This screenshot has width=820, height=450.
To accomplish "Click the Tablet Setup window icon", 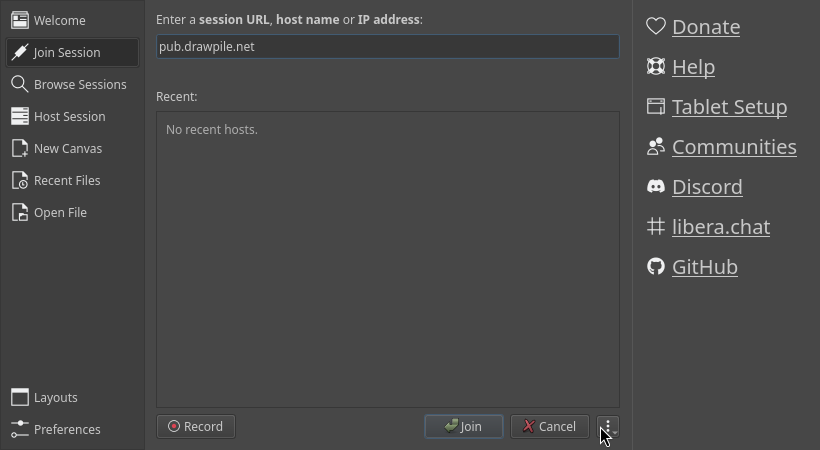I will click(656, 107).
